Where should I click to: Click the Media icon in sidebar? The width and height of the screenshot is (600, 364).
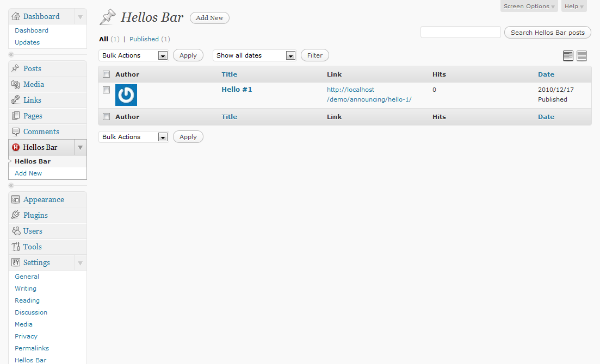[x=15, y=84]
